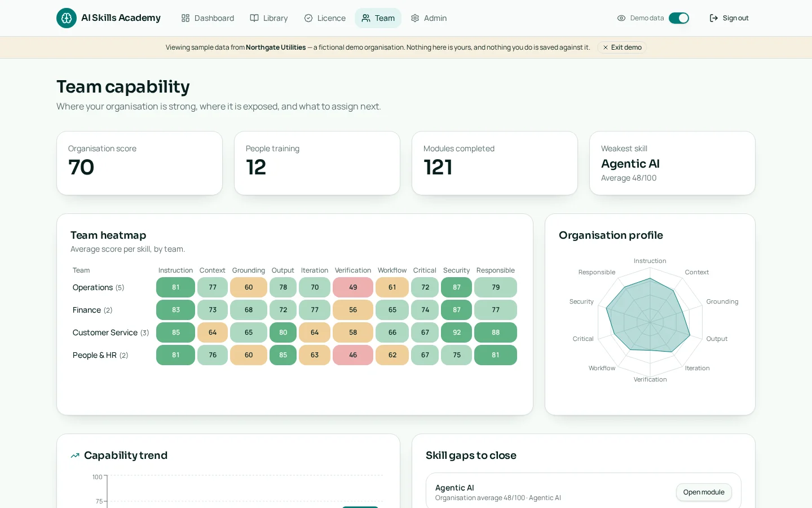This screenshot has width=812, height=508.
Task: Click the eye icon beside Demo data
Action: pos(621,18)
